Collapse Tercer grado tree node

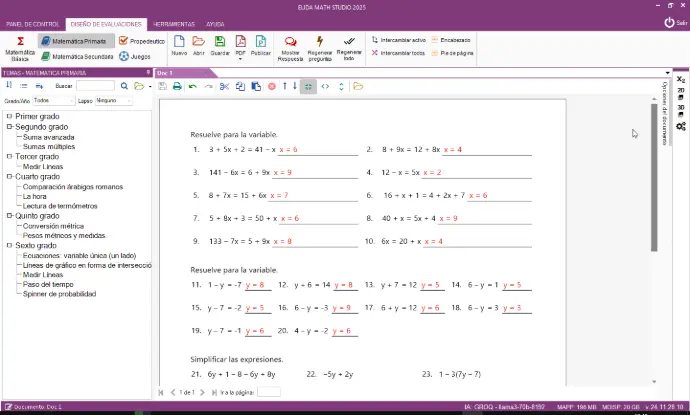point(9,156)
